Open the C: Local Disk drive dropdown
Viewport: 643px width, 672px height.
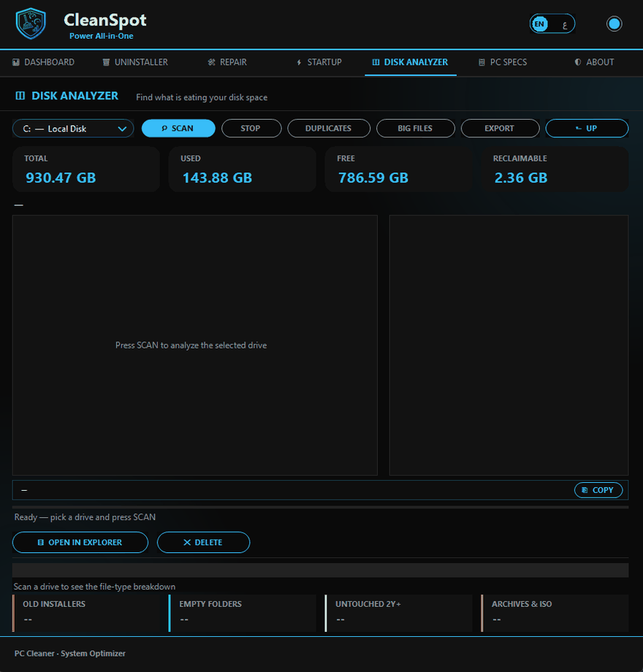coord(73,129)
